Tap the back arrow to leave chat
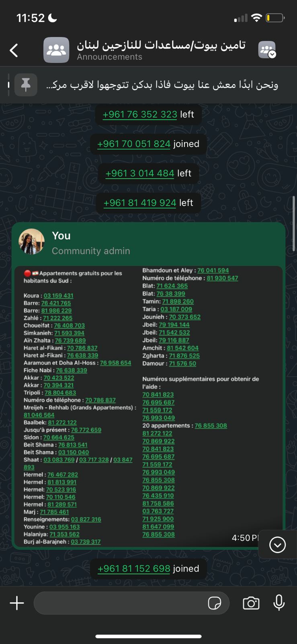 14,50
